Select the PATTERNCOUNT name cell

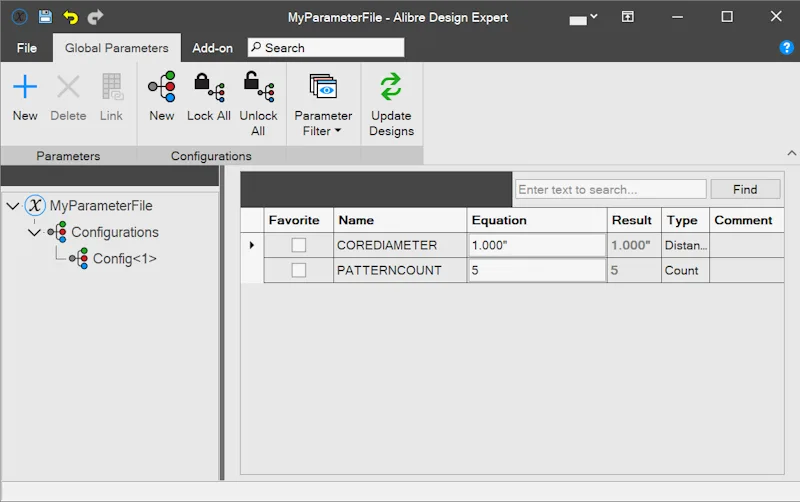click(x=400, y=270)
